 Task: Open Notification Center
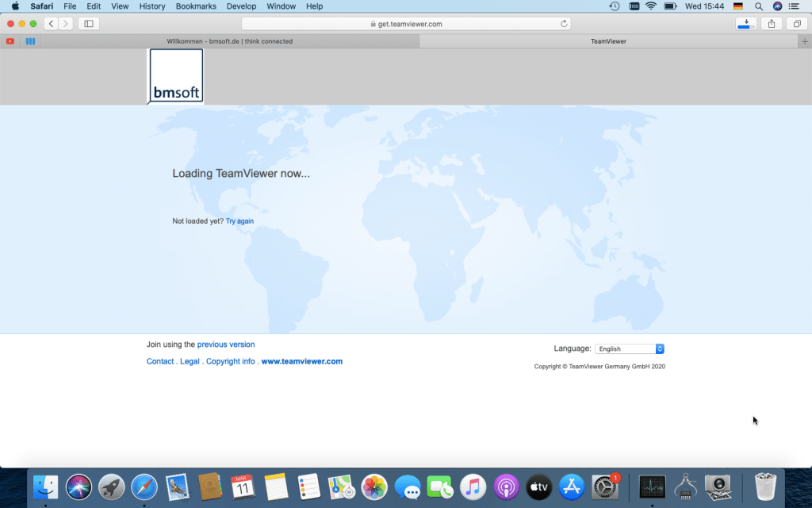point(794,6)
